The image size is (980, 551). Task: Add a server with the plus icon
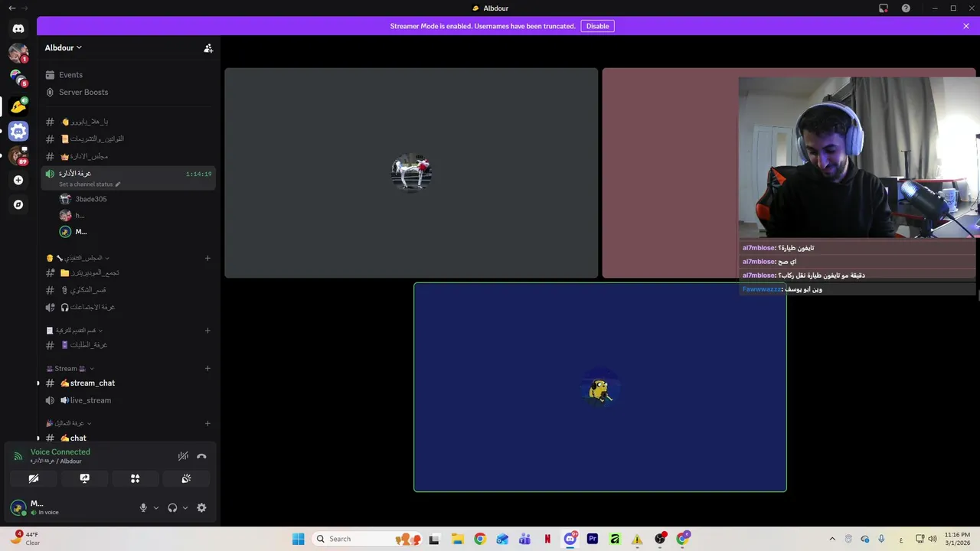tap(18, 181)
